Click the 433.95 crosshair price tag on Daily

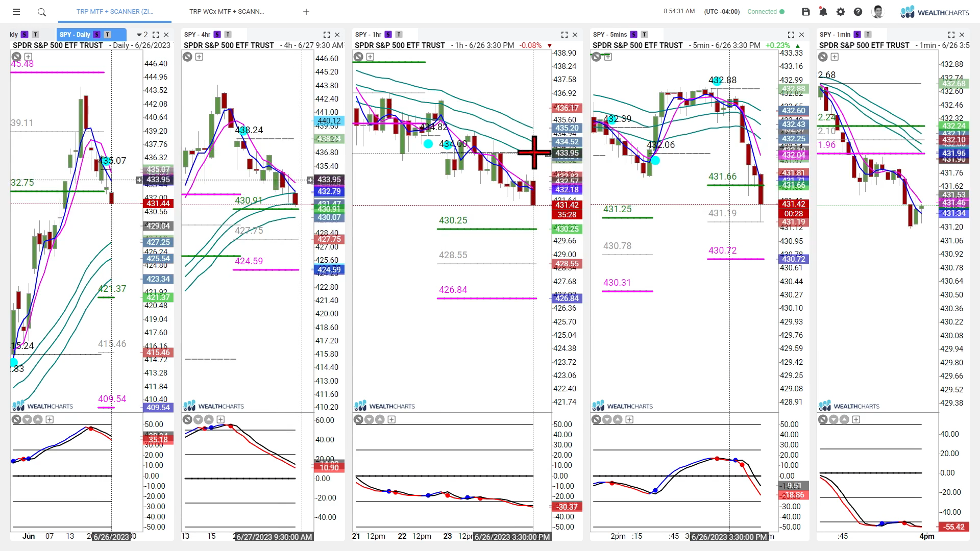(x=158, y=180)
